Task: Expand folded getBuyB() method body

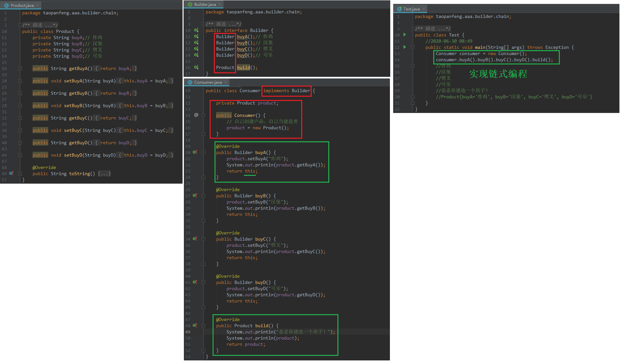Action: coord(20,93)
